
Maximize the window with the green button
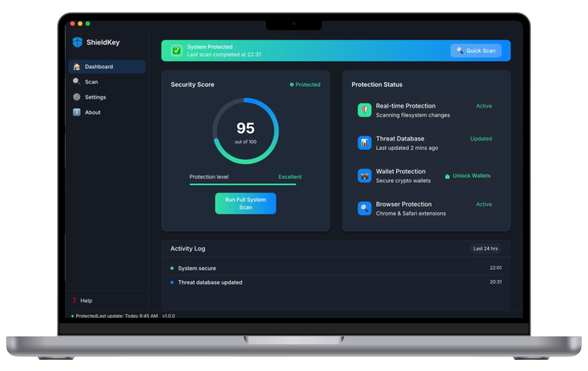tap(88, 24)
